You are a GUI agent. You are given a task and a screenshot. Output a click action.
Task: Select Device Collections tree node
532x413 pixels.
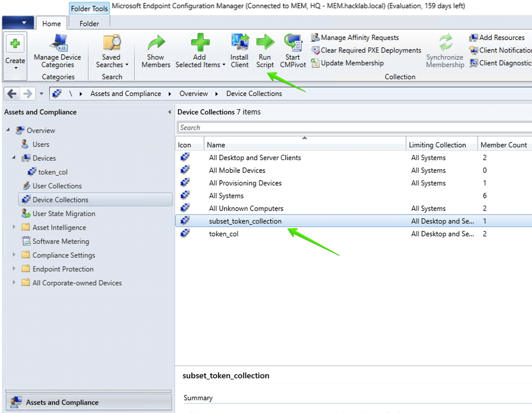coord(95,200)
